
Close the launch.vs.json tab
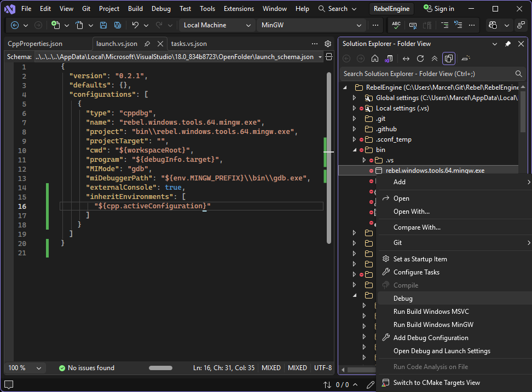click(x=160, y=44)
